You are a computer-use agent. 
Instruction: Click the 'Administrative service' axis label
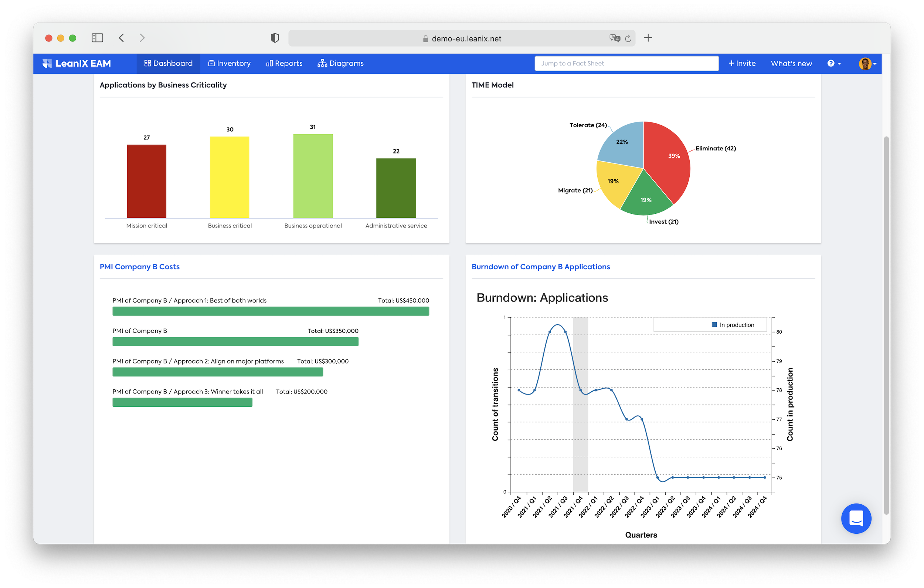point(396,226)
